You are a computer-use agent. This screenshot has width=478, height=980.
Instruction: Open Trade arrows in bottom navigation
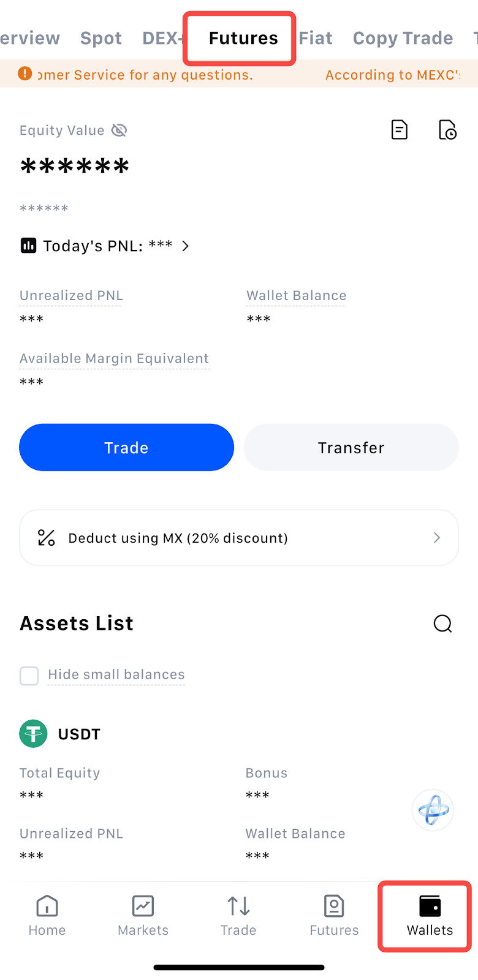[238, 916]
